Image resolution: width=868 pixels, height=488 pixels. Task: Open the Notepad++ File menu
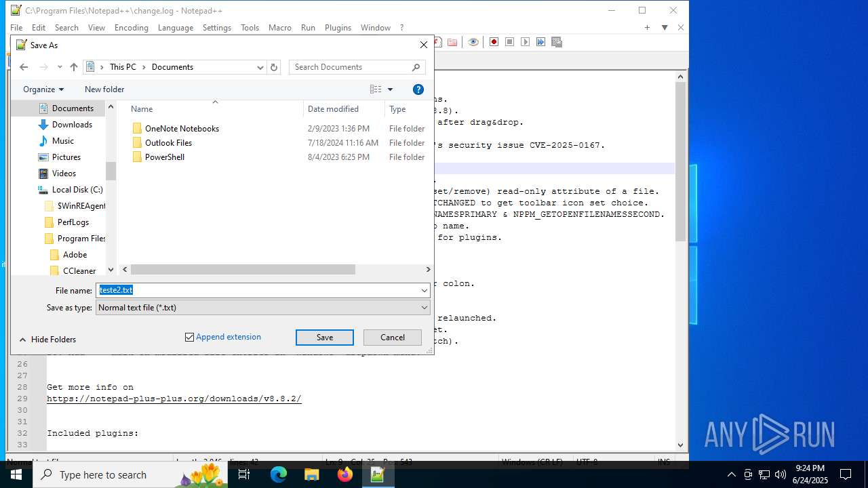point(16,28)
